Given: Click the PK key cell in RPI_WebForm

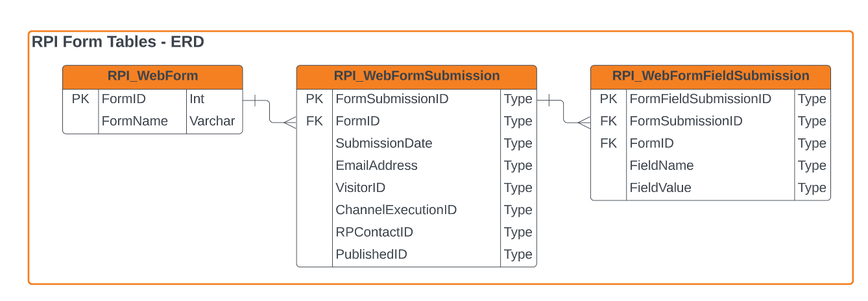Looking at the screenshot, I should click(80, 99).
